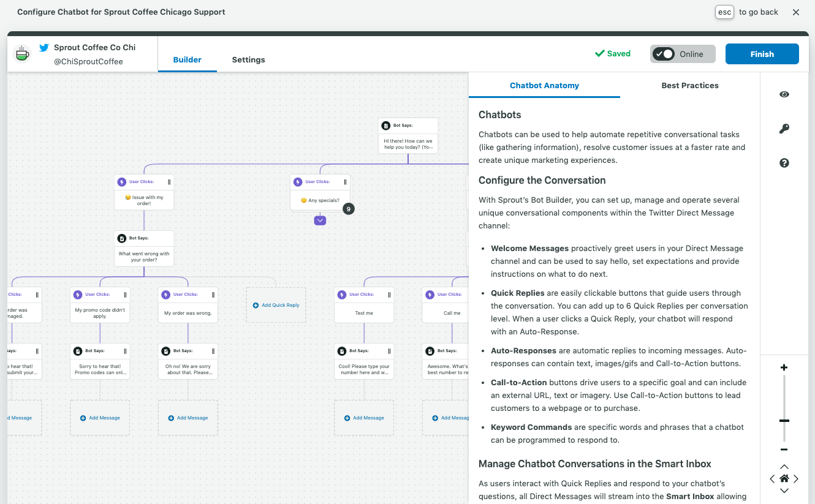
Task: Click the esc key button to go back
Action: [724, 12]
